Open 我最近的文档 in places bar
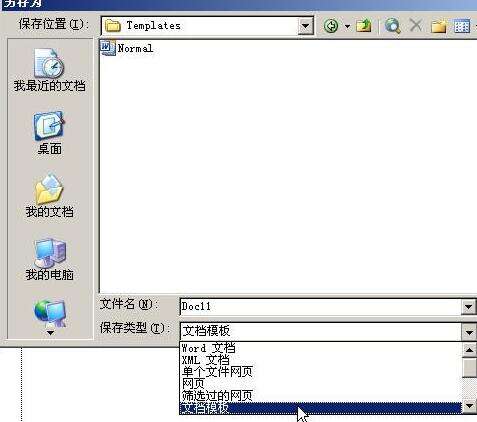Screen dimensions: 477x422 click(49, 70)
